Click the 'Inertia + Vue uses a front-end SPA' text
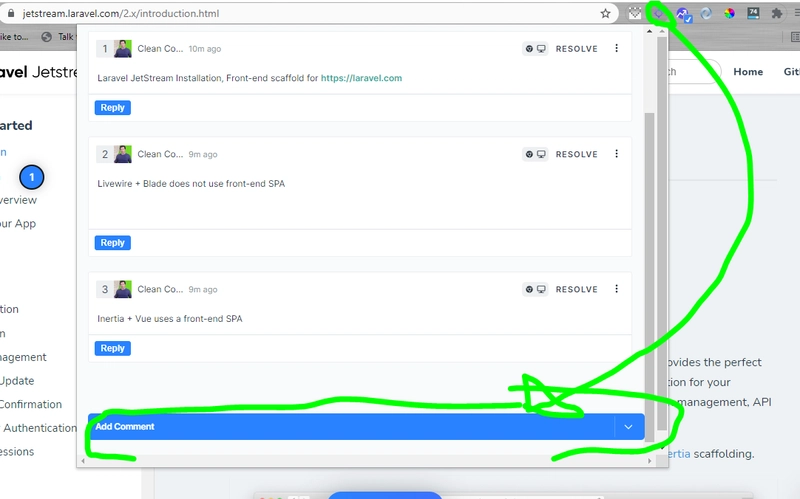This screenshot has height=499, width=800. tap(170, 319)
